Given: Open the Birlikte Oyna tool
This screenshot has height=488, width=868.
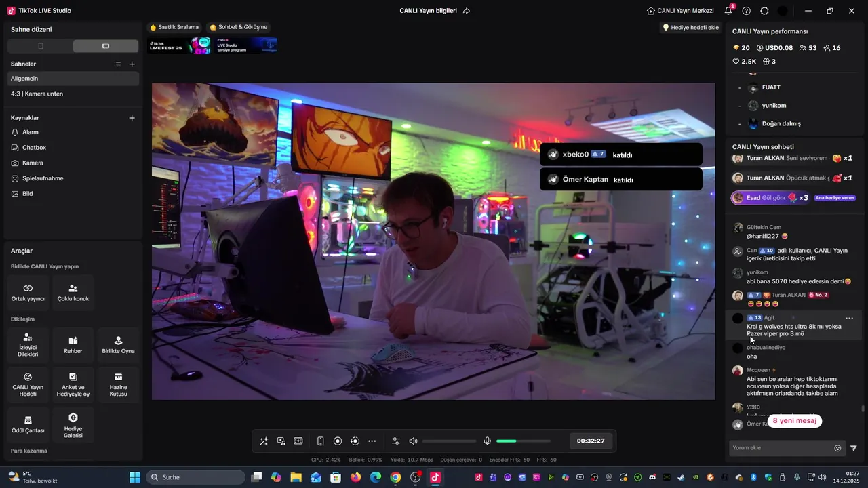Looking at the screenshot, I should point(118,345).
